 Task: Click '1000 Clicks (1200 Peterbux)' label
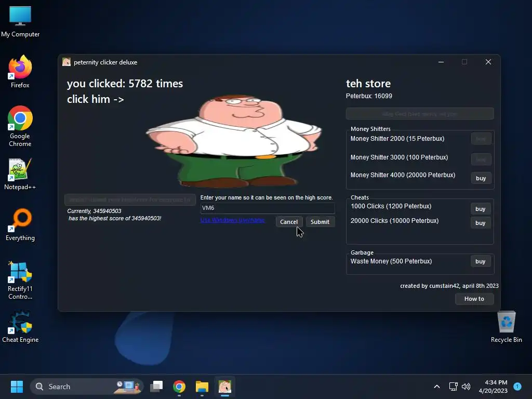tap(391, 206)
